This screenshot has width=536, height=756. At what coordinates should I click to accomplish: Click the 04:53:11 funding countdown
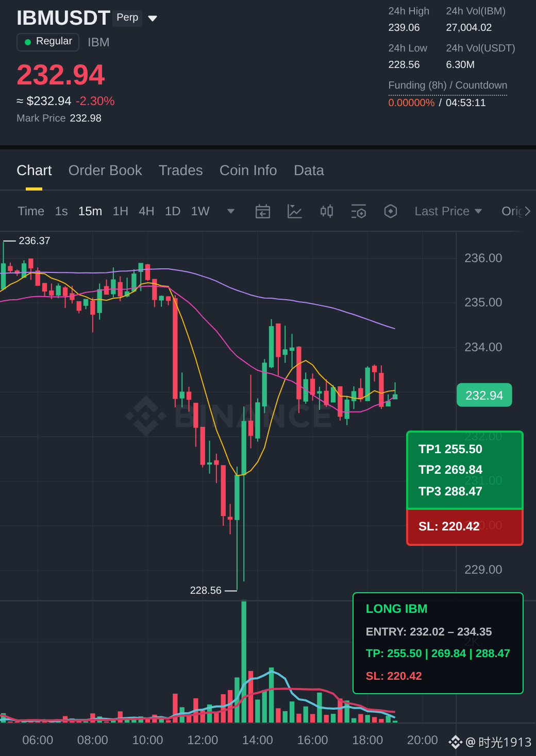pos(466,102)
